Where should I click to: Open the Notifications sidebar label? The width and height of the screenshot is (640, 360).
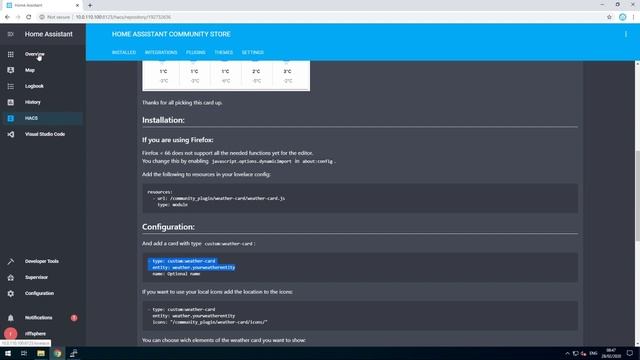pyautogui.click(x=38, y=318)
